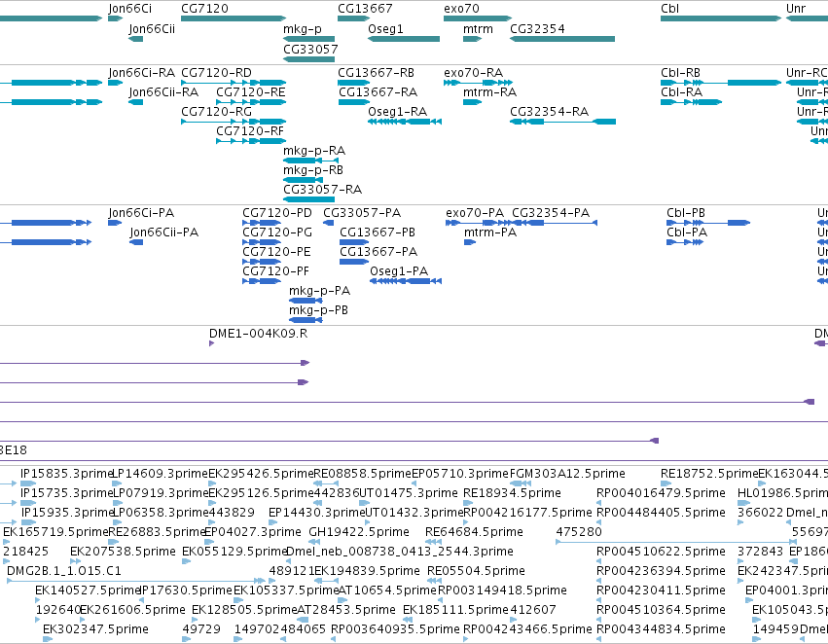The image size is (828, 644).
Task: Click EST label AT10654.5prime
Action: tap(387, 590)
